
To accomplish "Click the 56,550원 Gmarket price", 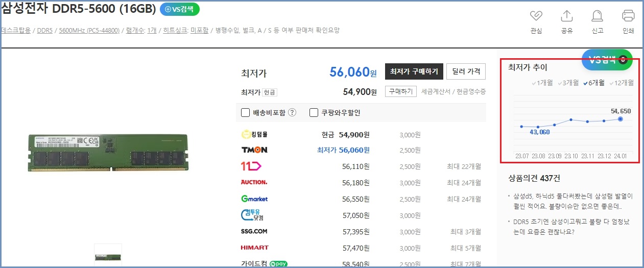I will click(355, 199).
